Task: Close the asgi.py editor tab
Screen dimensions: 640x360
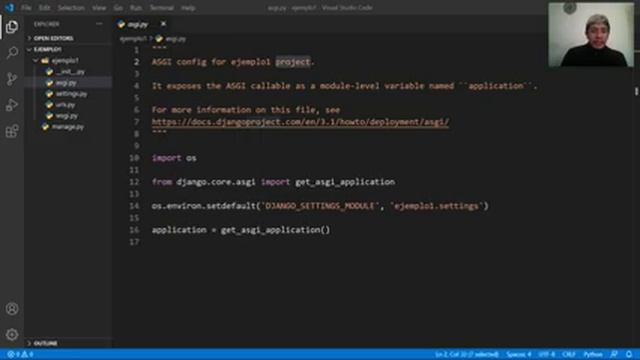Action: point(163,24)
